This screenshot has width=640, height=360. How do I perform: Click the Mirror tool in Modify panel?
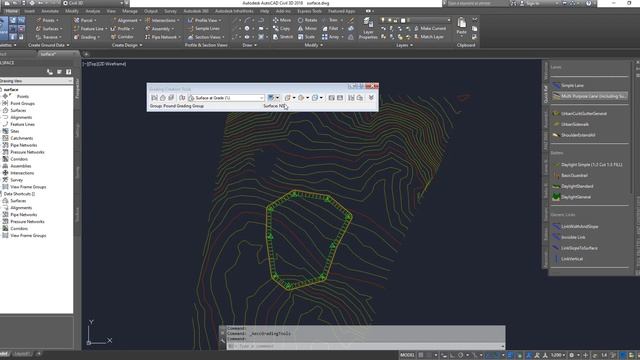click(x=307, y=29)
